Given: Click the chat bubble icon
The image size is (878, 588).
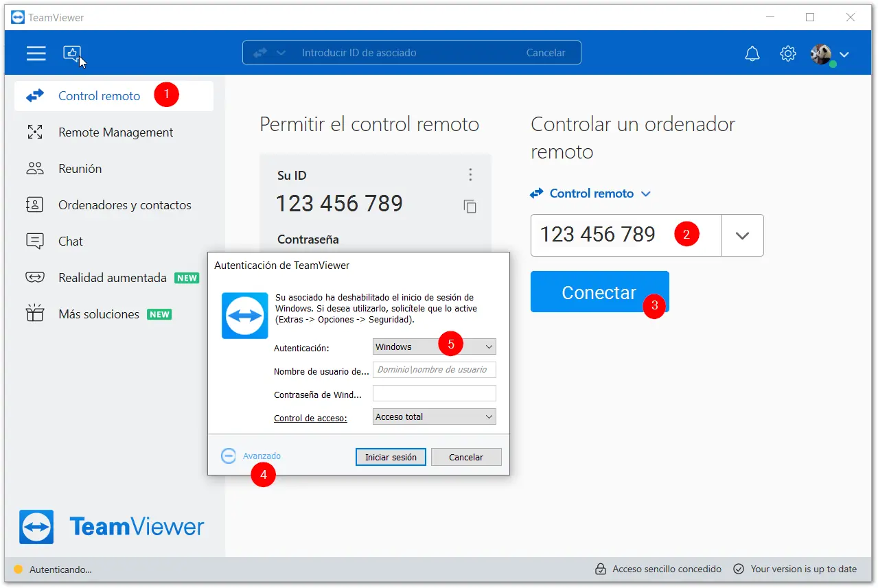Looking at the screenshot, I should click(x=34, y=242).
